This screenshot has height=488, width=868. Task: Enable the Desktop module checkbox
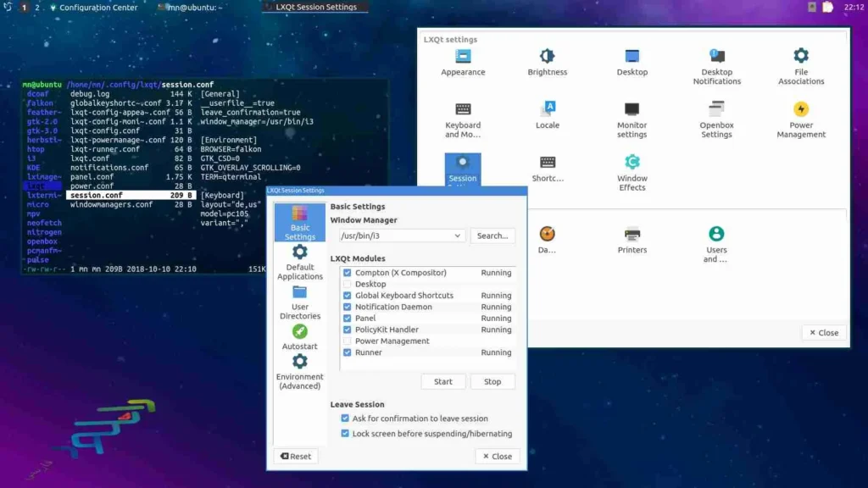[347, 284]
